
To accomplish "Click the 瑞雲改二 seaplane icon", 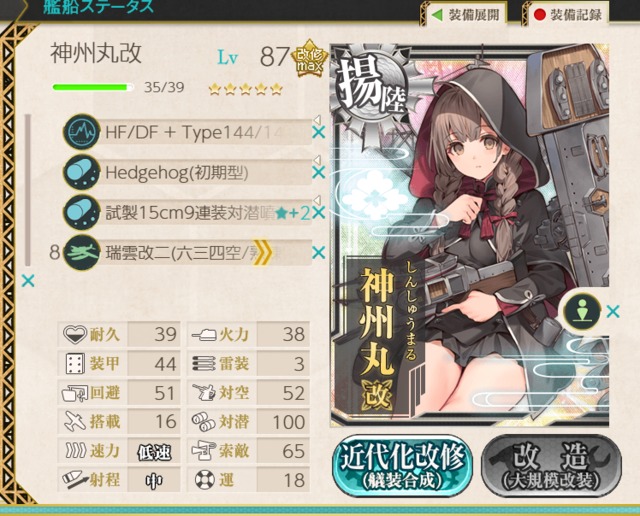I will tap(82, 253).
